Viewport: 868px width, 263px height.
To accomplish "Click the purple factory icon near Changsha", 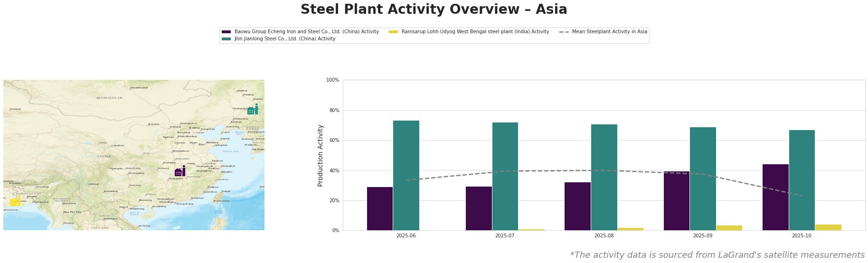I will (180, 171).
